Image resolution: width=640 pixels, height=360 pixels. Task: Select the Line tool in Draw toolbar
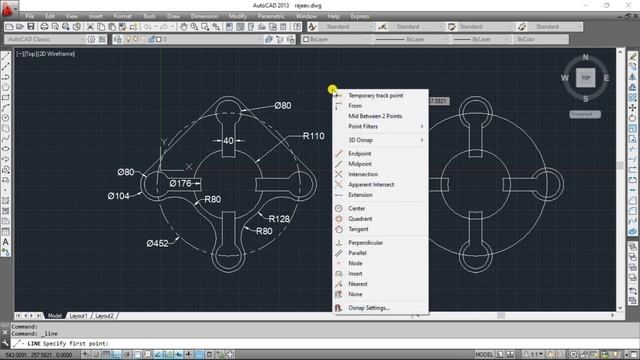[x=6, y=56]
